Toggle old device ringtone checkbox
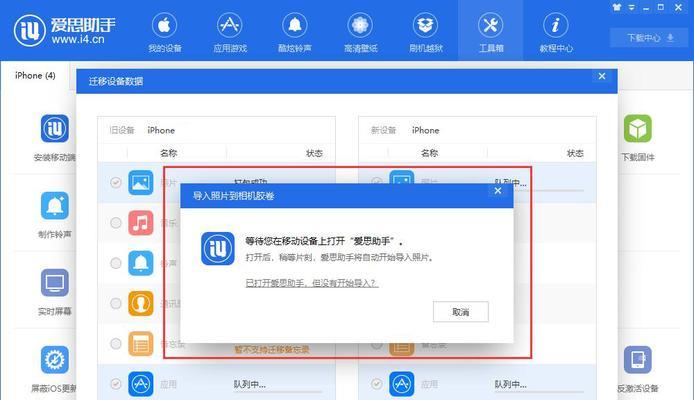Image resolution: width=694 pixels, height=400 pixels. point(116,263)
